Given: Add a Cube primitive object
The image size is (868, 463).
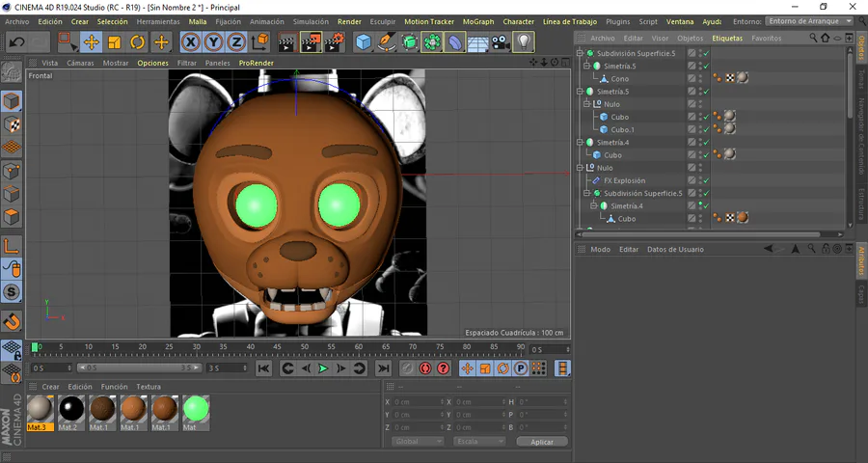Looking at the screenshot, I should tap(364, 42).
